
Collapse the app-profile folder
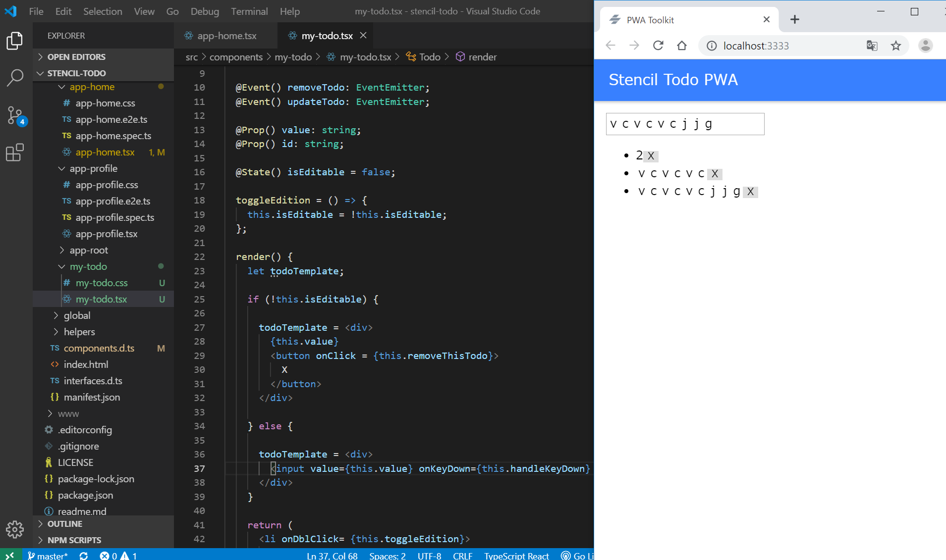[94, 168]
